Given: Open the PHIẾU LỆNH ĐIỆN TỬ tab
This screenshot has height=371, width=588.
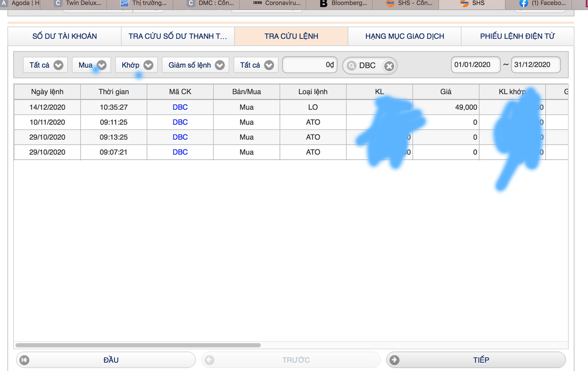Looking at the screenshot, I should click(x=518, y=36).
